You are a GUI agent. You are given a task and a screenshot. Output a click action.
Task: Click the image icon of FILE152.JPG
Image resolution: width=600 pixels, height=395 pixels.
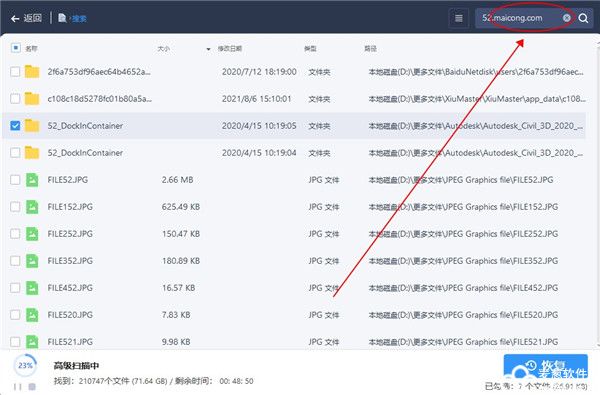tap(32, 207)
